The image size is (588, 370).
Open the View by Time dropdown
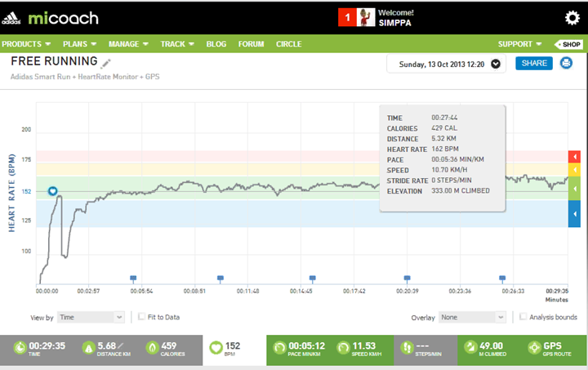[x=91, y=317]
